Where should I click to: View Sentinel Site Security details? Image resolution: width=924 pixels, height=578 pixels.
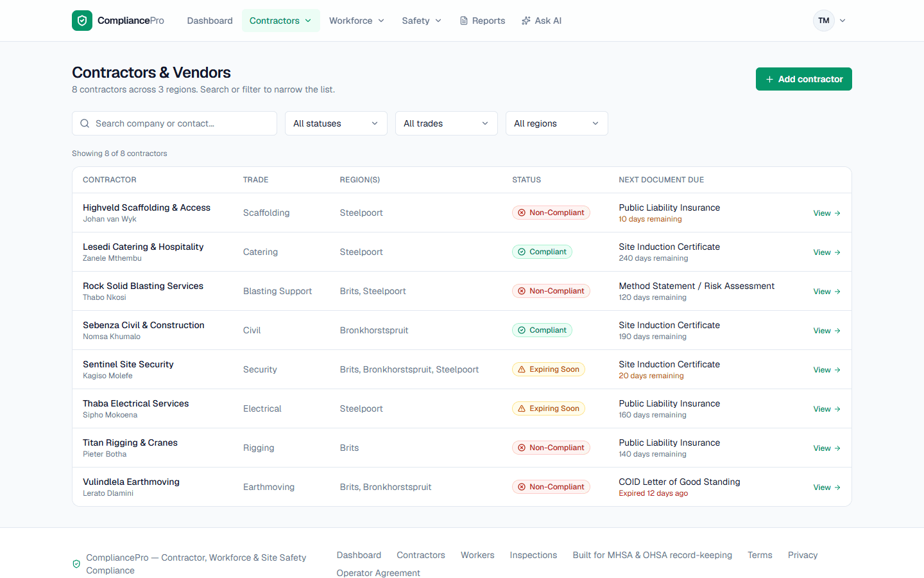tap(827, 370)
